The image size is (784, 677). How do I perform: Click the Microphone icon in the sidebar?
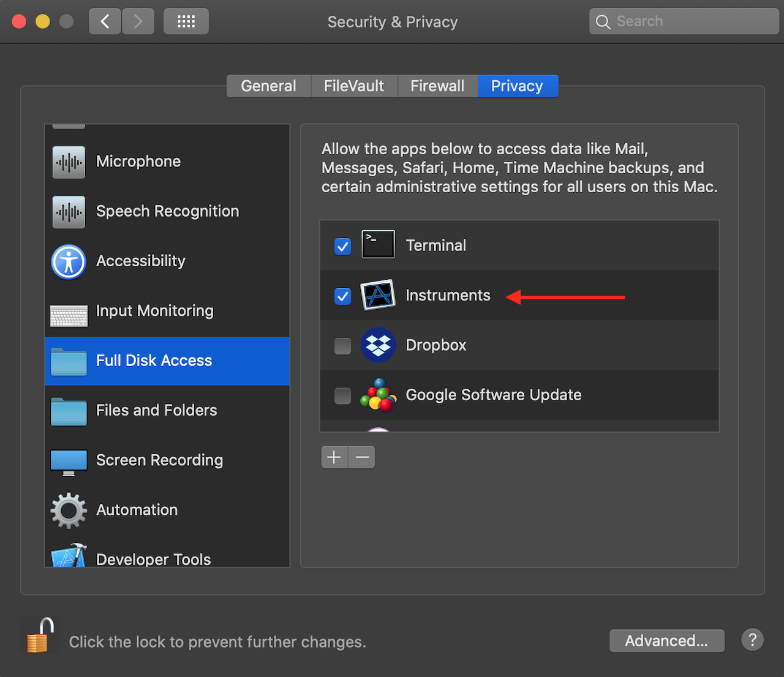click(69, 162)
